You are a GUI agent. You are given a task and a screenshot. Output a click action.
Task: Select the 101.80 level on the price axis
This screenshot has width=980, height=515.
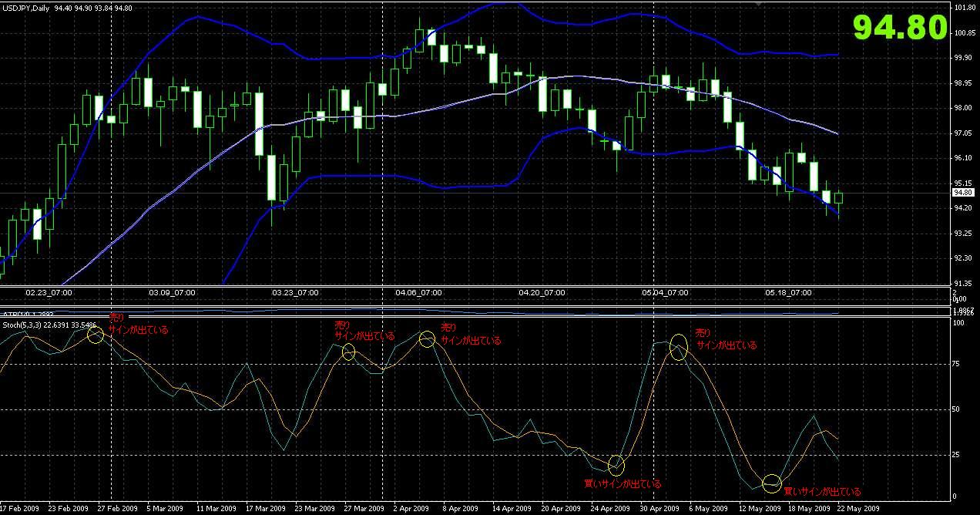(964, 8)
